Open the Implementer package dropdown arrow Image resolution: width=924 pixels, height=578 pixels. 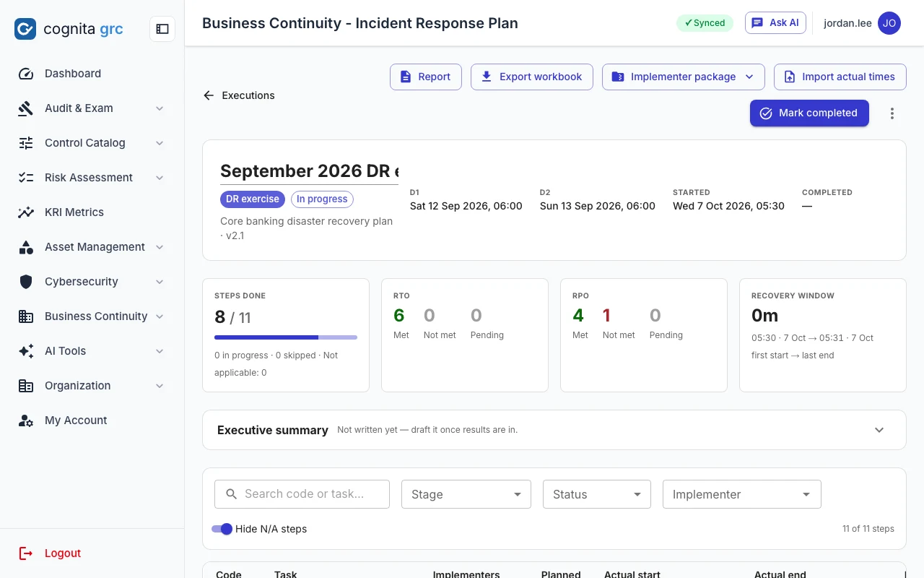749,77
